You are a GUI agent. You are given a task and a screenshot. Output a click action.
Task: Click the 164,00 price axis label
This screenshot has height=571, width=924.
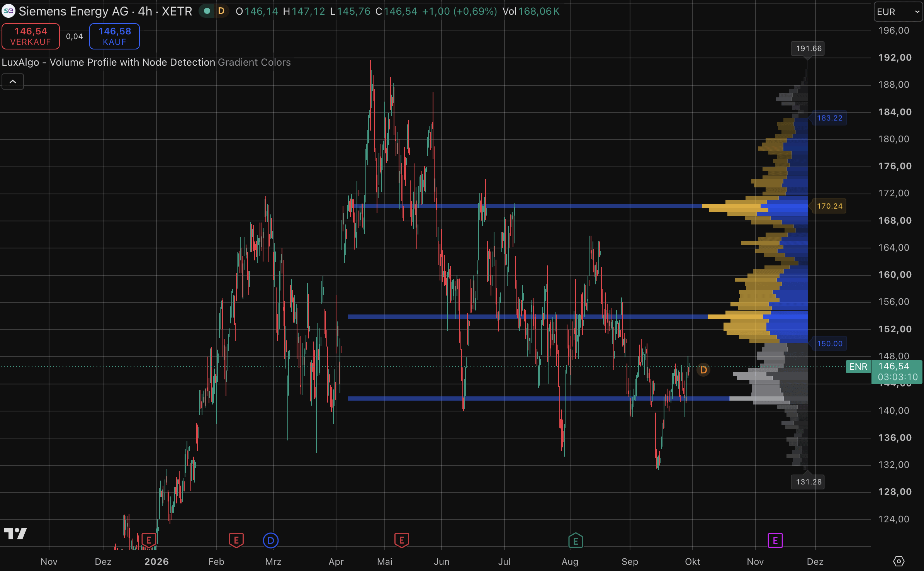tap(894, 247)
